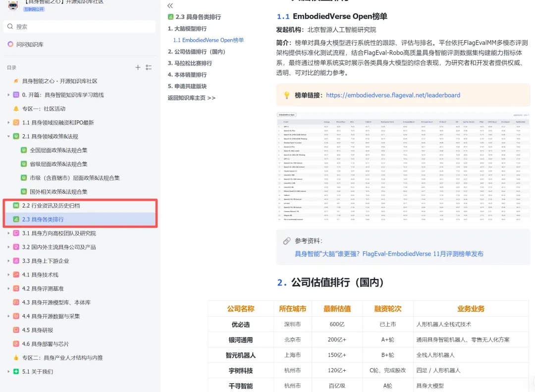Image resolution: width=535 pixels, height=392 pixels.
Task: Collapse the 2.1 具身领域政策&法规 arrow
Action: [x=8, y=136]
